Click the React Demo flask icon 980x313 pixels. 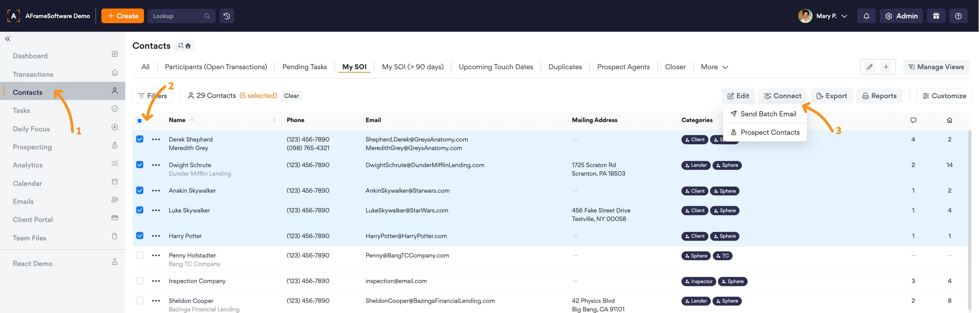[115, 262]
